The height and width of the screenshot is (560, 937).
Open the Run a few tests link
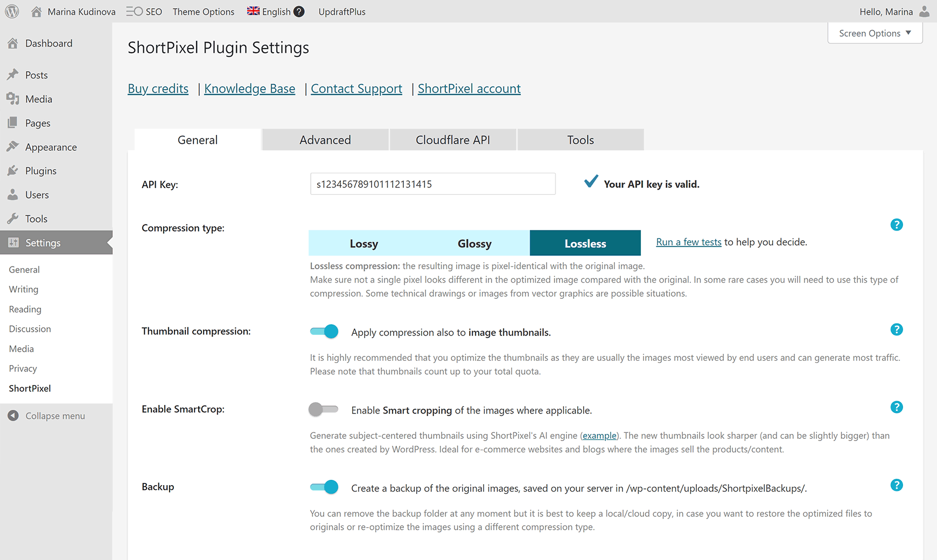coord(689,242)
